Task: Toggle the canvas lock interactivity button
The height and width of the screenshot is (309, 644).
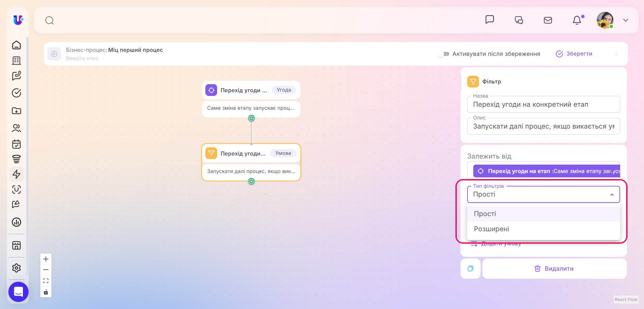Action: (x=46, y=292)
